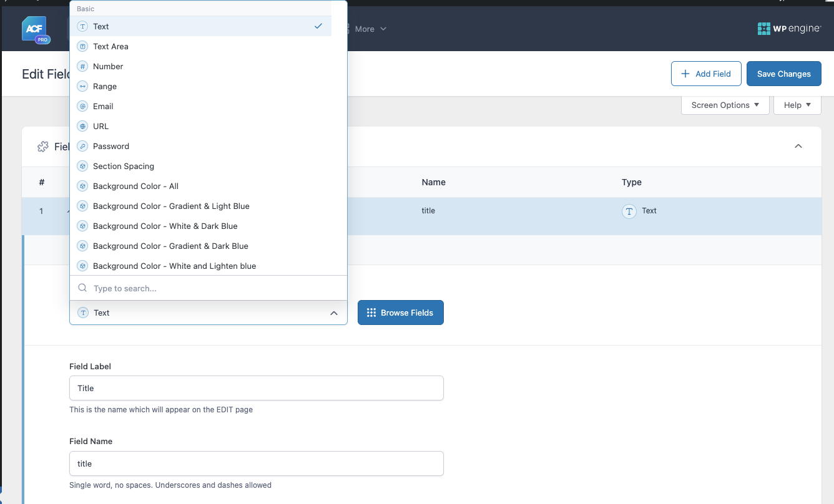Click the URL globe icon
This screenshot has width=834, height=504.
pyautogui.click(x=82, y=126)
